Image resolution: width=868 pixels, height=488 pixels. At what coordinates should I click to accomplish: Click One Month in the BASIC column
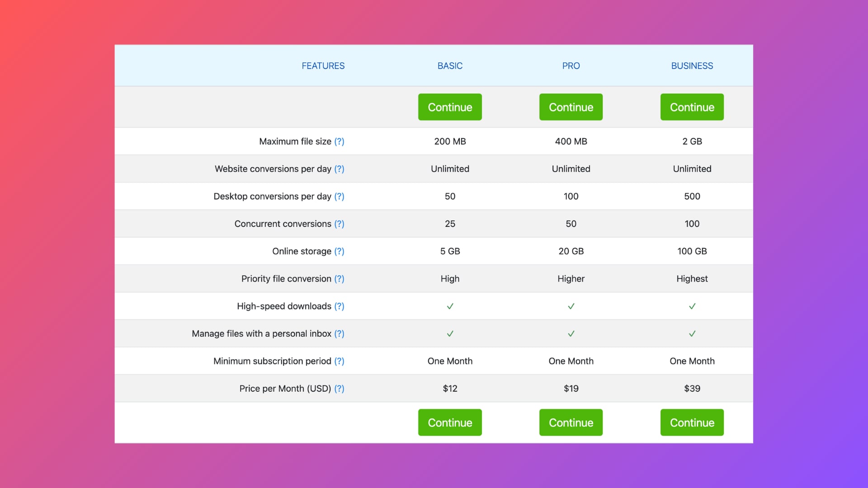point(450,361)
